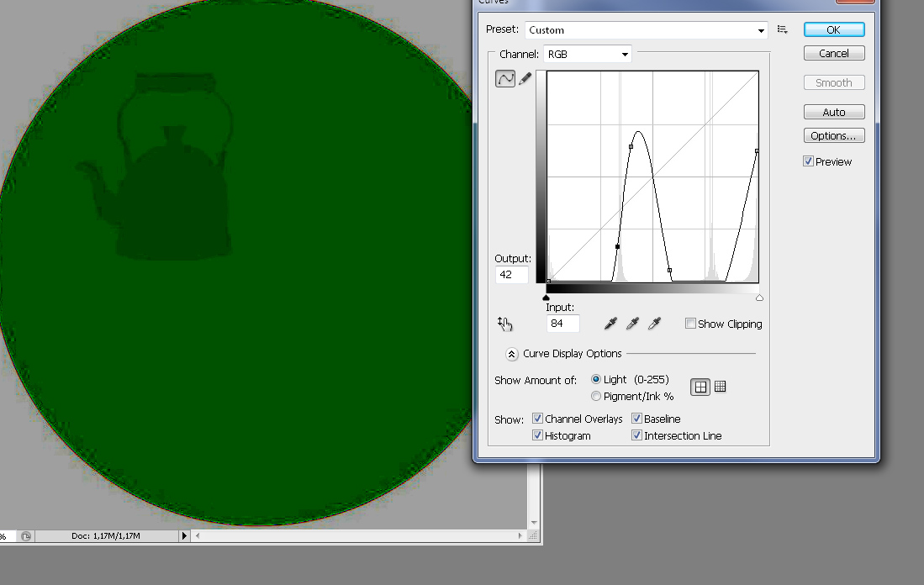Image resolution: width=924 pixels, height=585 pixels.
Task: Select the pencil draw curve tool
Action: 525,78
